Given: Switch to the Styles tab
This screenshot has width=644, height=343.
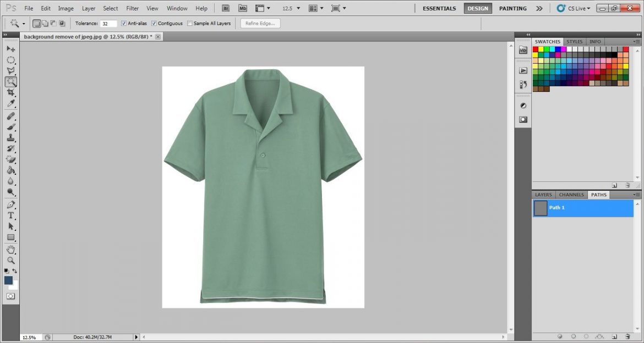Looking at the screenshot, I should pyautogui.click(x=574, y=42).
